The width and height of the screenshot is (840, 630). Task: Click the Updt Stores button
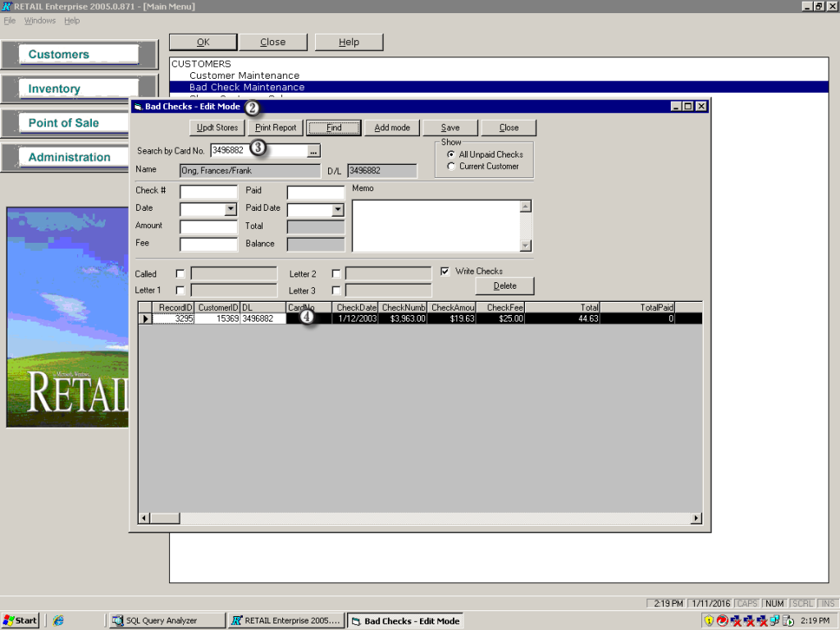pos(217,128)
